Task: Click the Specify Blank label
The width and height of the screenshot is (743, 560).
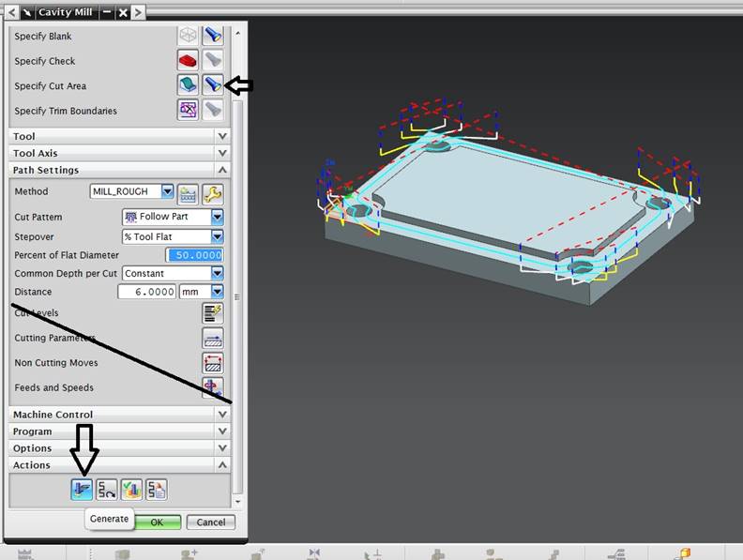Action: tap(42, 36)
